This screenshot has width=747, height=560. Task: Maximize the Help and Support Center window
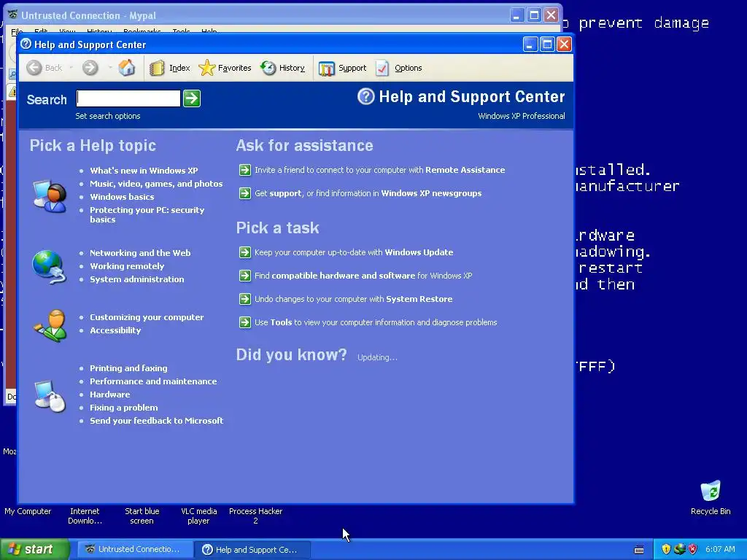click(x=547, y=44)
